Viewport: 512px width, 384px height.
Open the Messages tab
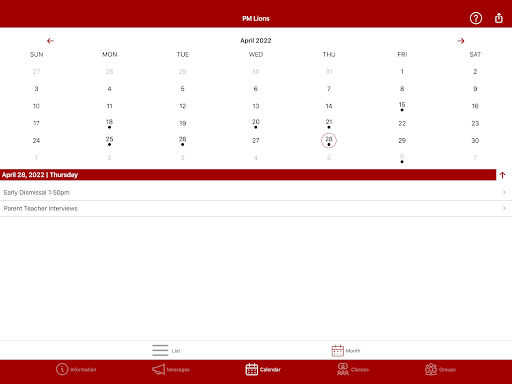pyautogui.click(x=171, y=369)
